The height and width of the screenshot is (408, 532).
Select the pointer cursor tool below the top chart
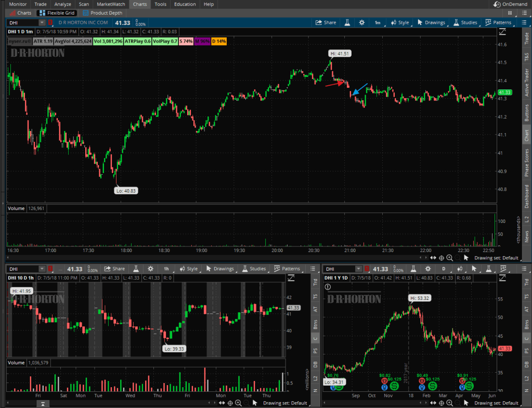point(466,257)
